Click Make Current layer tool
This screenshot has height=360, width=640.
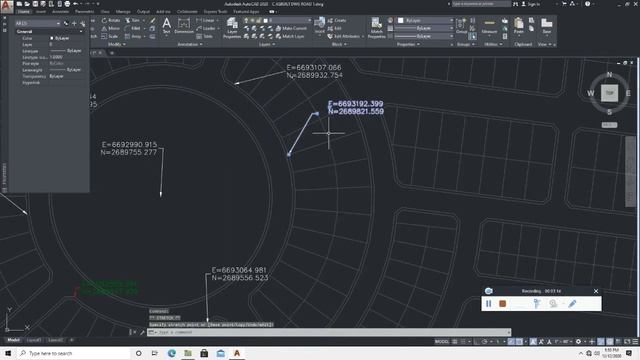[x=291, y=28]
